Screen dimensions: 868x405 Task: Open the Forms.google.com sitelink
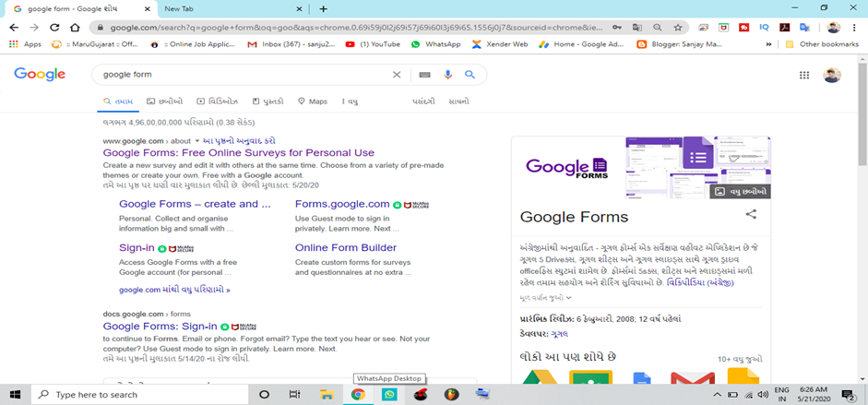point(342,204)
